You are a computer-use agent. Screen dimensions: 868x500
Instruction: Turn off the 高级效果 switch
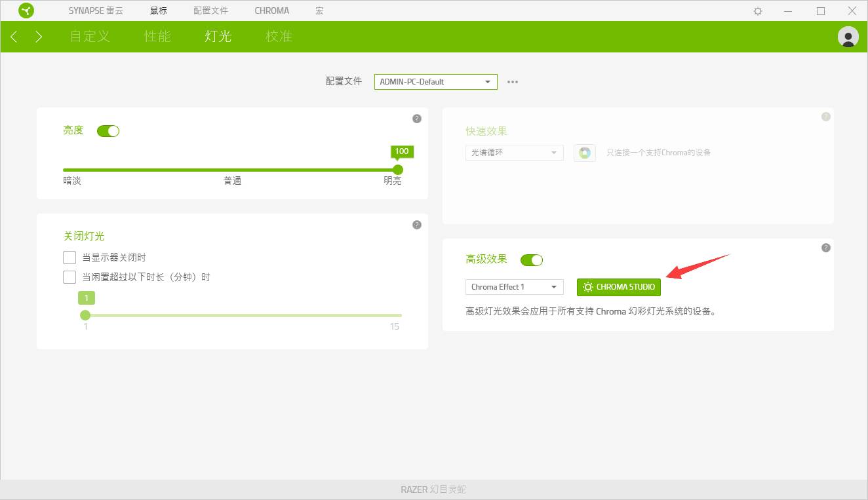pos(532,260)
